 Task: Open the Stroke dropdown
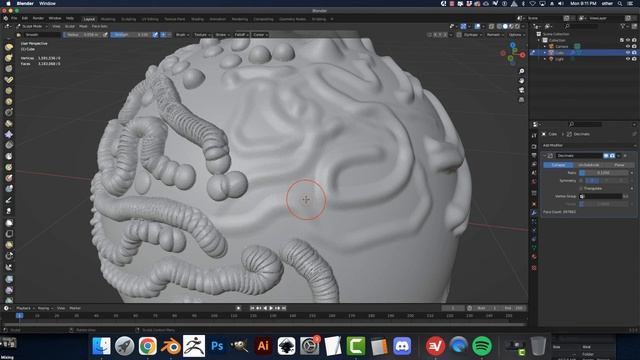tap(222, 35)
